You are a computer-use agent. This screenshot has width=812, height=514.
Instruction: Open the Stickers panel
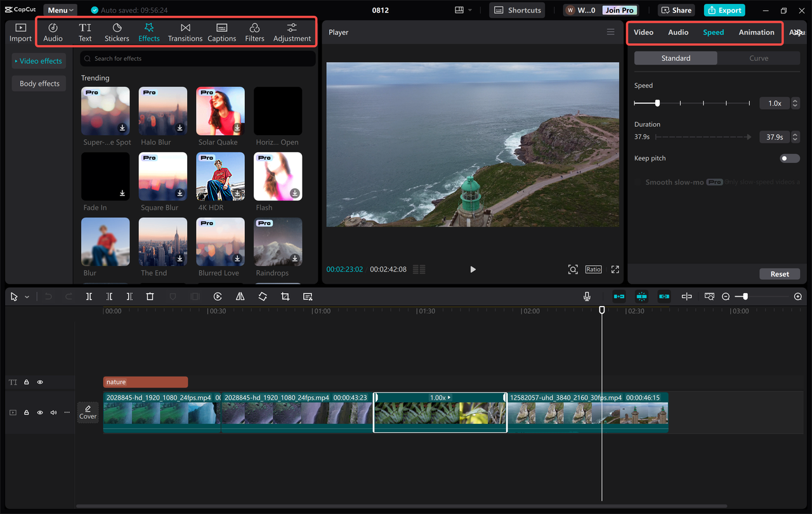(117, 32)
